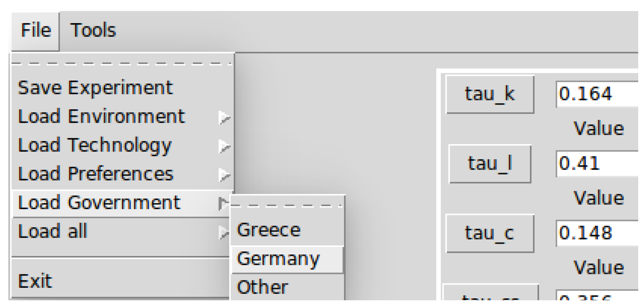Open the Tools menu

(x=93, y=31)
